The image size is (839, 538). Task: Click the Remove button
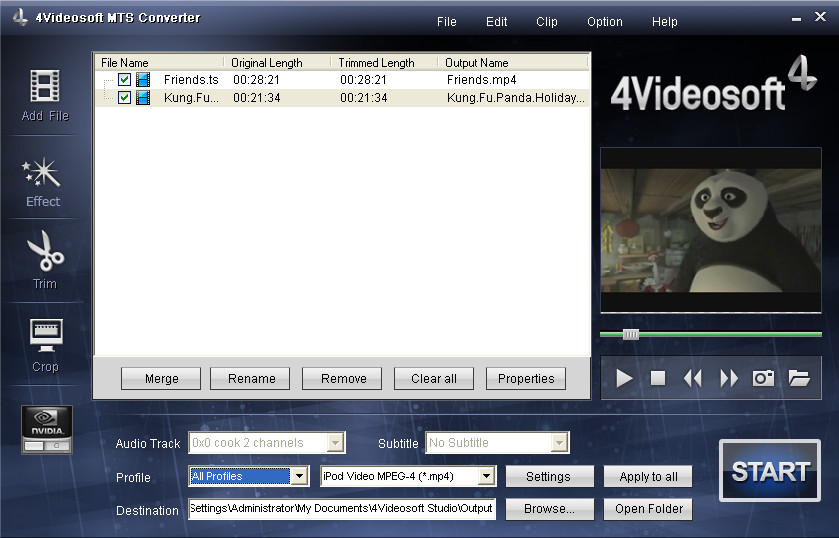[x=342, y=378]
